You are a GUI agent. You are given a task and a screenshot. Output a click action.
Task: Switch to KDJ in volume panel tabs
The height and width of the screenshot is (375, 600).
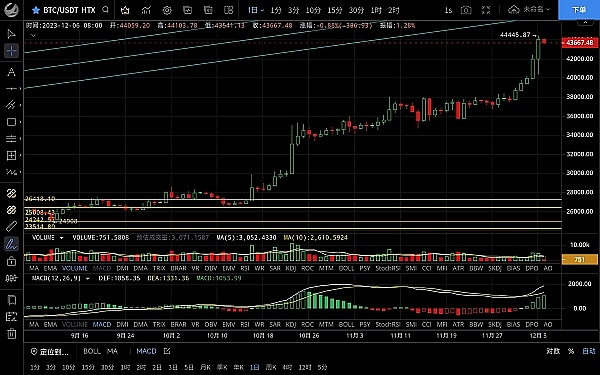pyautogui.click(x=291, y=269)
